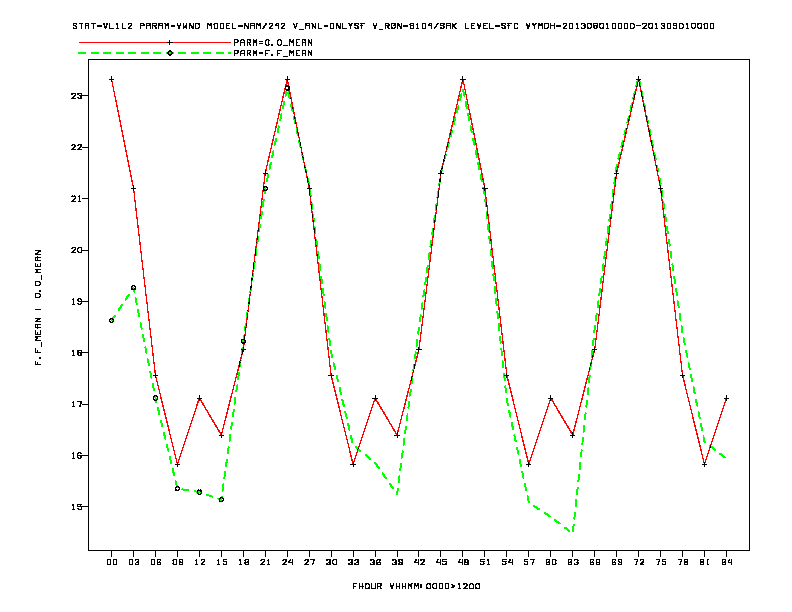Viewport: 792px width, 612px height.
Task: Click x-axis forecast hour label 42
Action: point(419,562)
